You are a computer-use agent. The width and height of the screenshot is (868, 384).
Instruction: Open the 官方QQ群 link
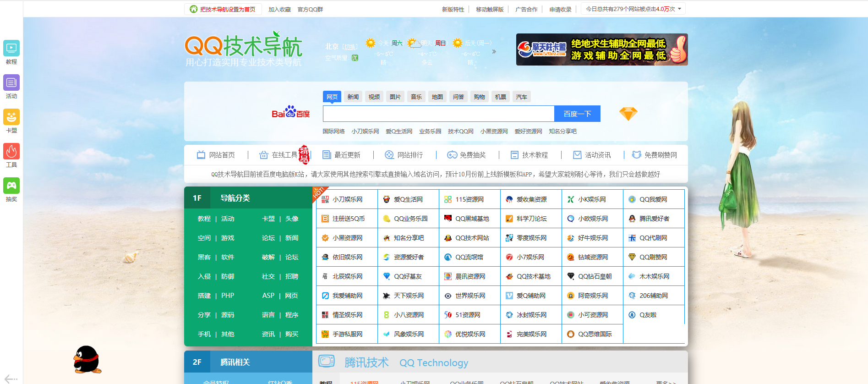(x=310, y=9)
